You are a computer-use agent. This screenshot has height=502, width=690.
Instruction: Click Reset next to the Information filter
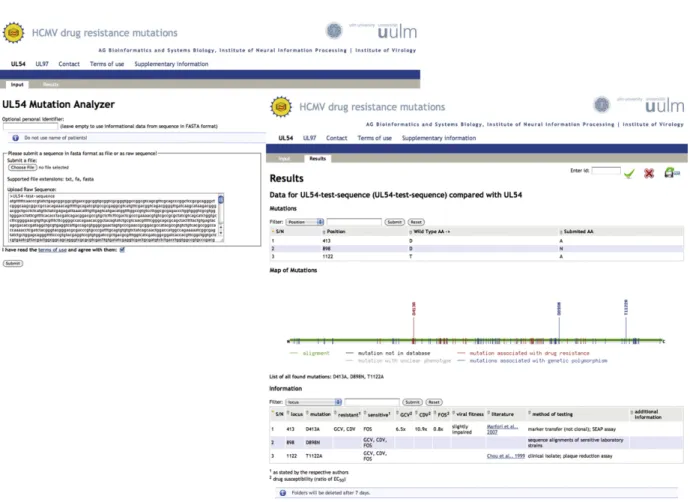434,402
